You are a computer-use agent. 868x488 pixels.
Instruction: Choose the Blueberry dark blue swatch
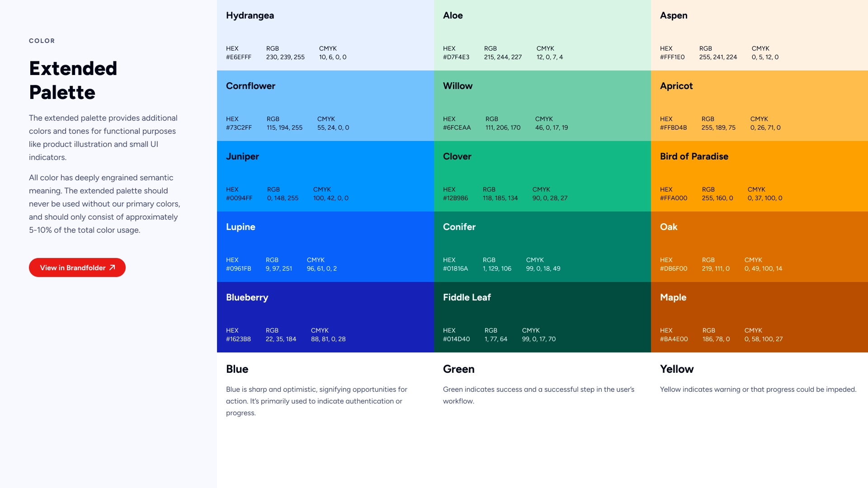pos(325,317)
